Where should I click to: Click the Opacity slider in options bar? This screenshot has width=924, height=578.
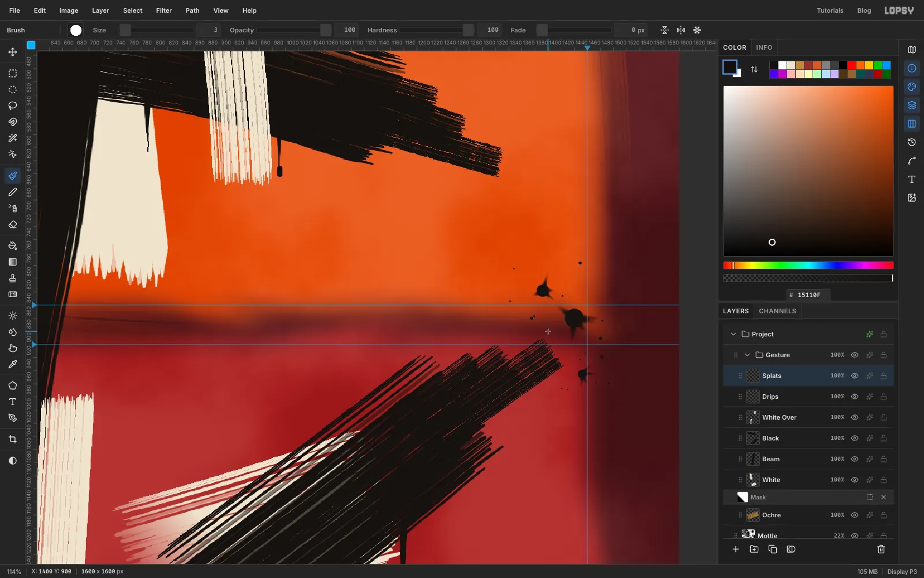[294, 30]
